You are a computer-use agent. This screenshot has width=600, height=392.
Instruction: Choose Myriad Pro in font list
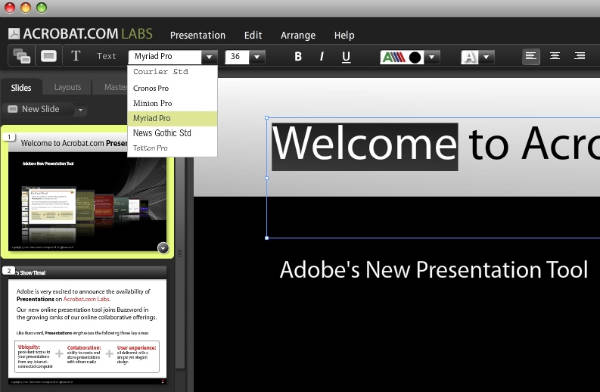pyautogui.click(x=172, y=118)
